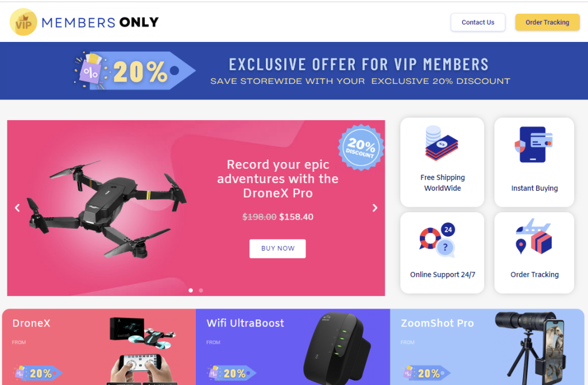Click the 20% tag on DroneX card

click(37, 373)
